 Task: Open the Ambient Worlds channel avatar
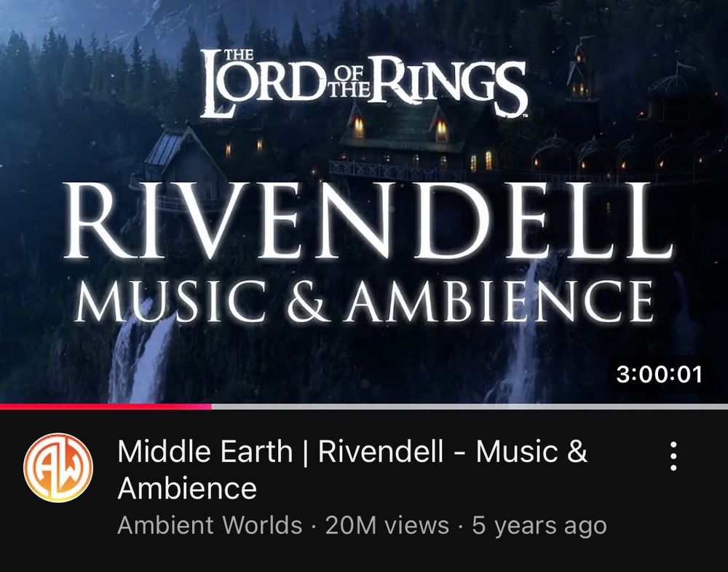pos(58,467)
